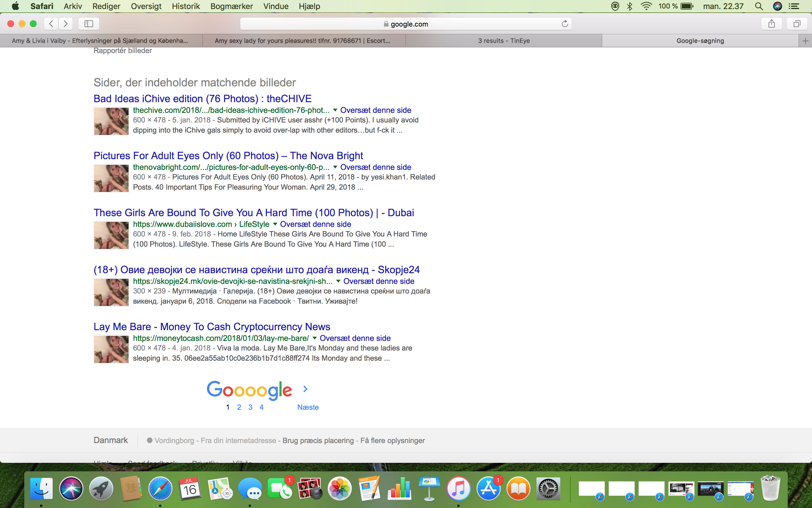Open Numbers app in Dock

[x=399, y=488]
